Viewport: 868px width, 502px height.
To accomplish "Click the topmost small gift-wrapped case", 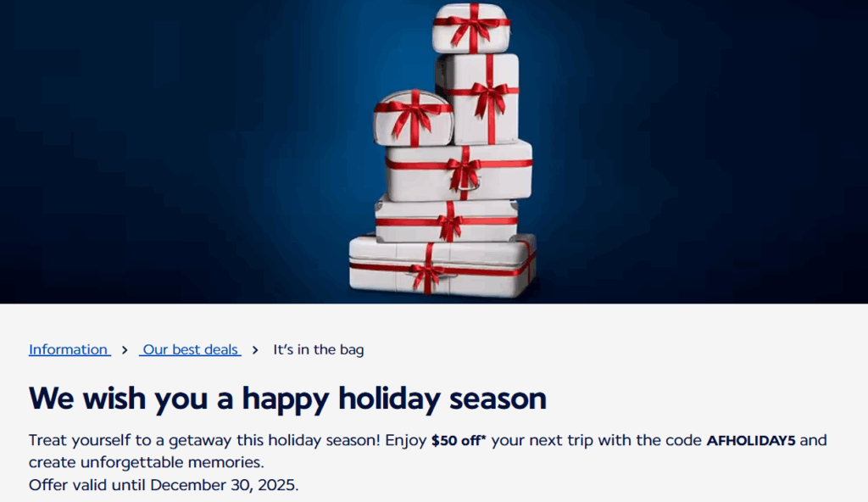I will [470, 29].
